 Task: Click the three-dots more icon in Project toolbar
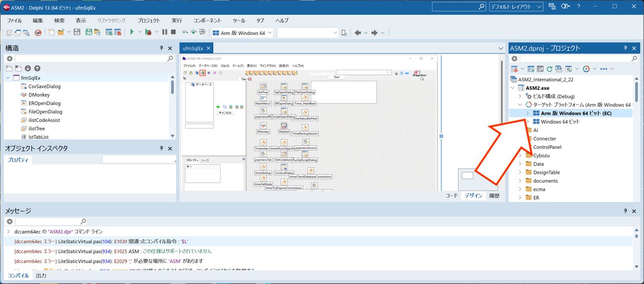(x=604, y=69)
